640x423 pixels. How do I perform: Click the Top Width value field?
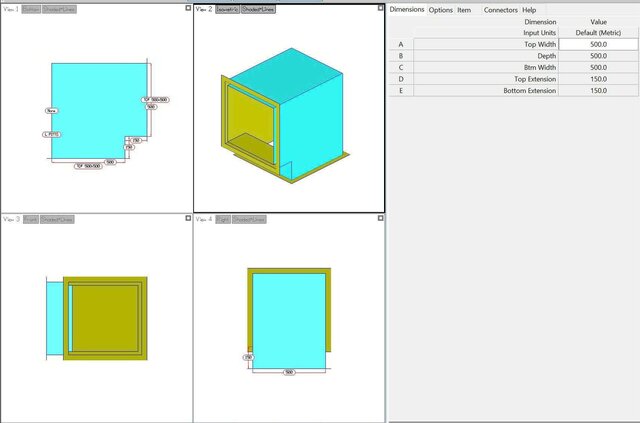tap(598, 44)
